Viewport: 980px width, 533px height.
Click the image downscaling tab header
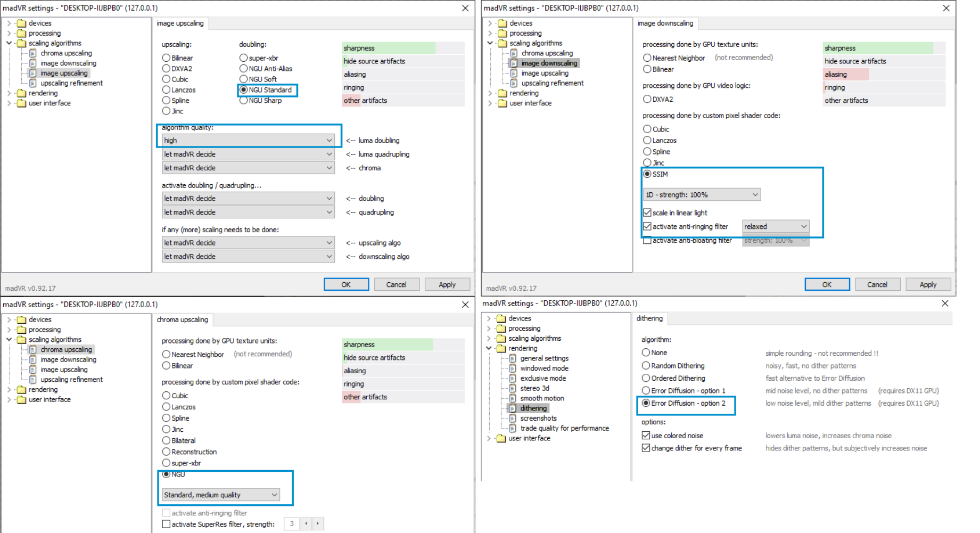click(x=665, y=23)
